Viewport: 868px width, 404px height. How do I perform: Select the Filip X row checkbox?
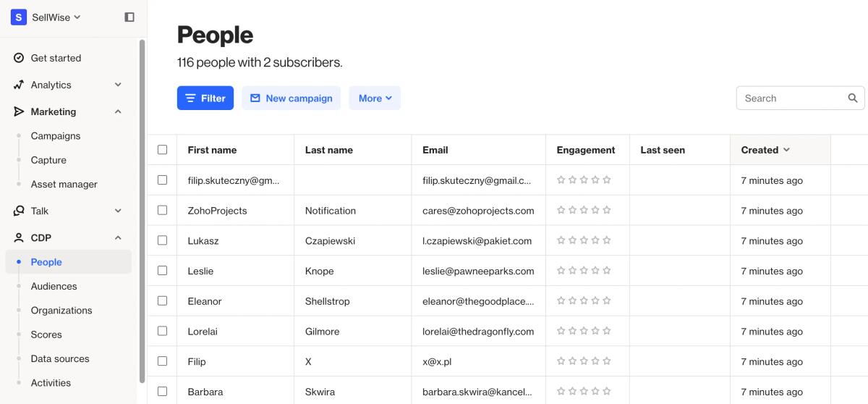[x=162, y=361]
